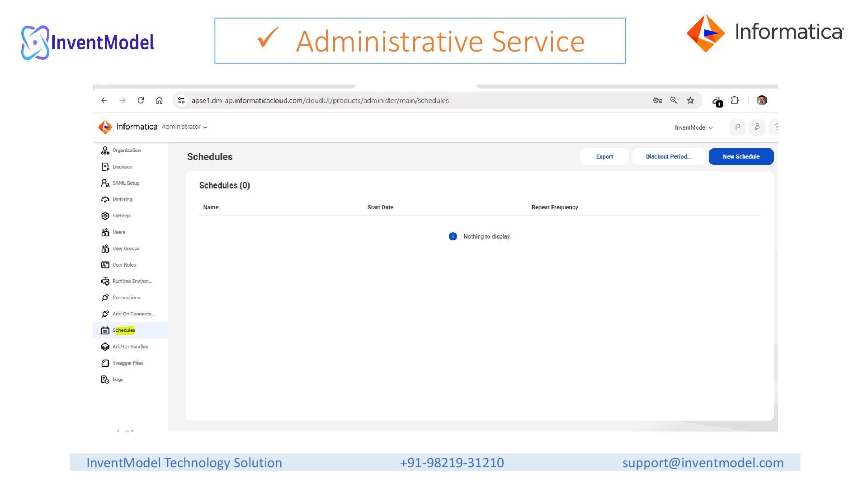Click the Schedules calendar icon
Image resolution: width=868 pixels, height=488 pixels.
(x=105, y=330)
